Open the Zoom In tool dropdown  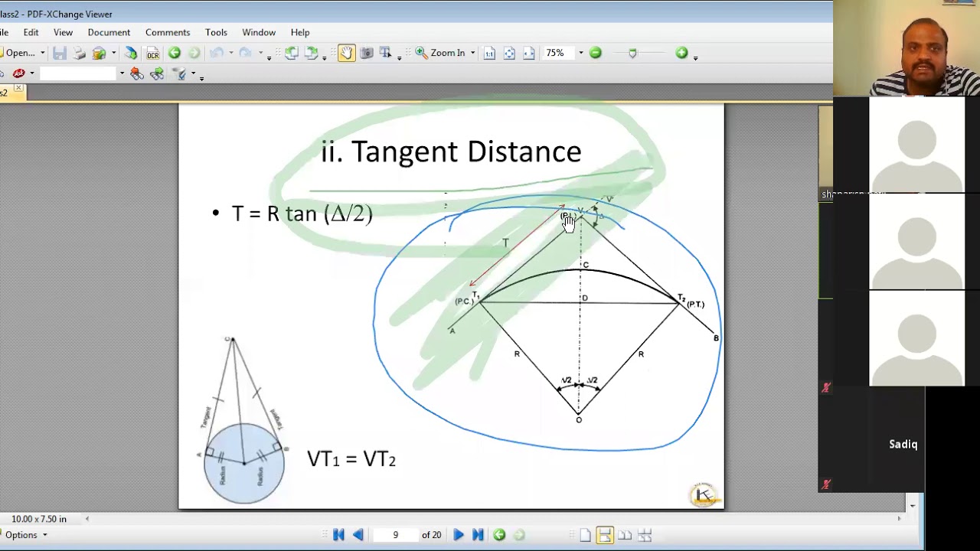[x=472, y=53]
